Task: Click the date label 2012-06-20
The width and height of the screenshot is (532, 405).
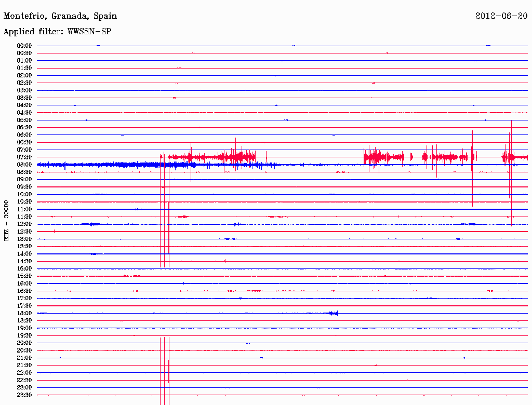Action: click(x=501, y=16)
